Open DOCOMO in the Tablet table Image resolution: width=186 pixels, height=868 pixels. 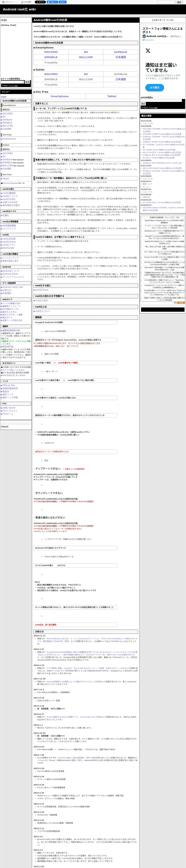coord(51,74)
